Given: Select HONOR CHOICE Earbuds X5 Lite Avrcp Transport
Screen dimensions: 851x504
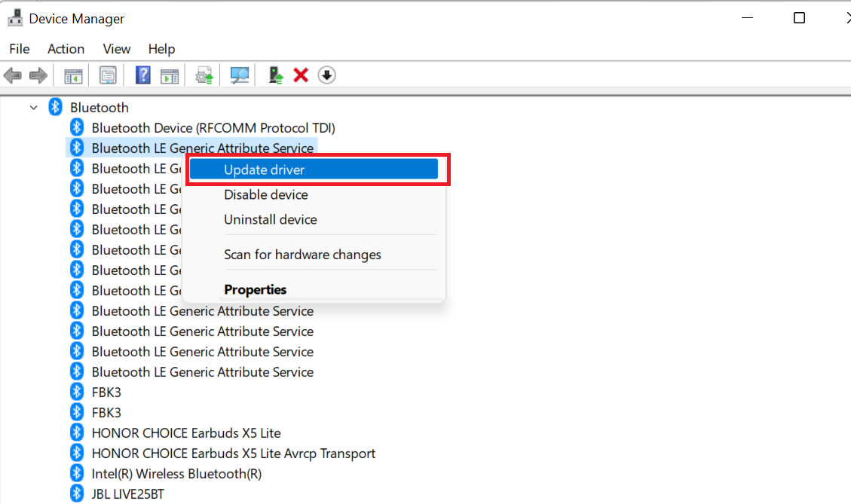Looking at the screenshot, I should tap(234, 454).
